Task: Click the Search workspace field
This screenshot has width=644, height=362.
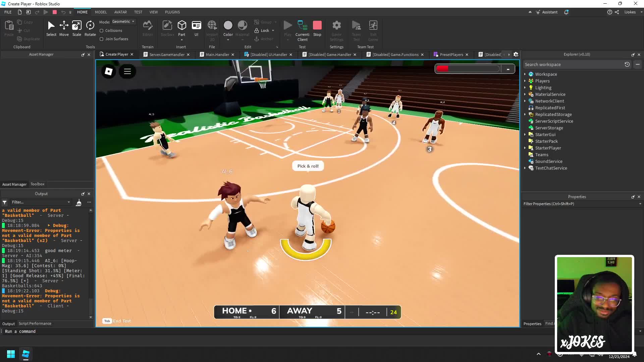Action: (x=573, y=64)
